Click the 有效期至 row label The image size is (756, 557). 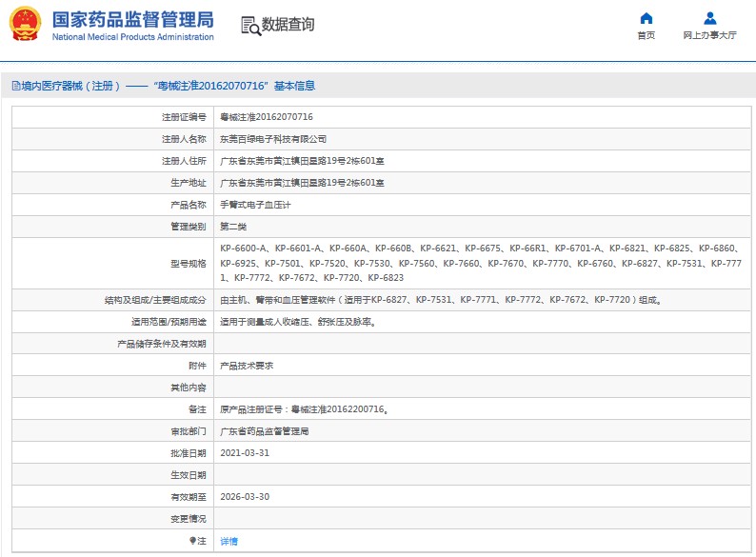coord(188,497)
